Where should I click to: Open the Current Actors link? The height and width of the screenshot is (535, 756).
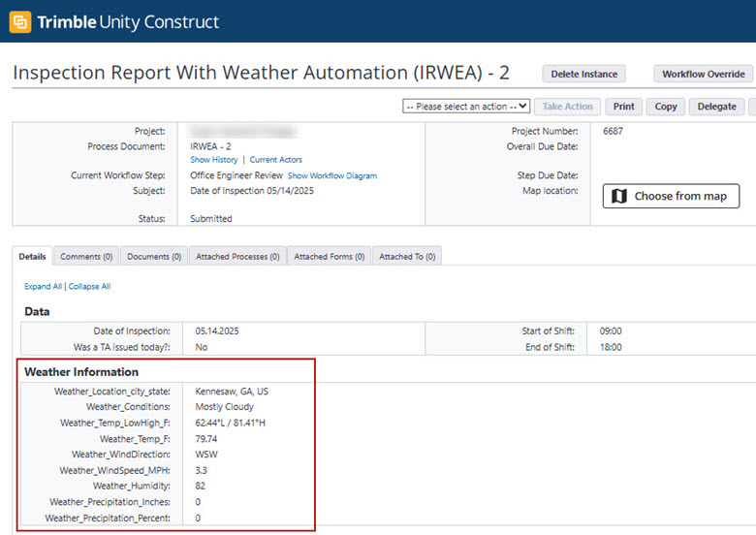pyautogui.click(x=276, y=160)
